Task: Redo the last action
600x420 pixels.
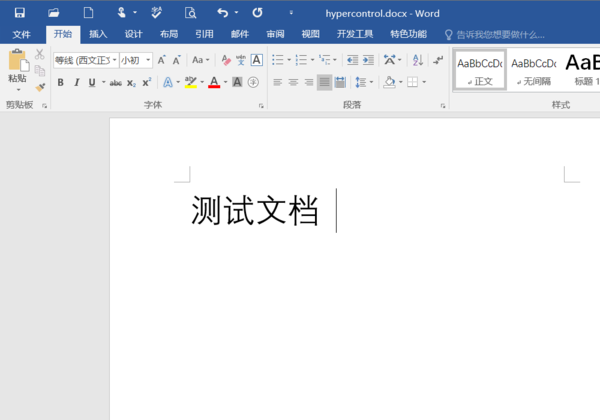Action: click(258, 13)
